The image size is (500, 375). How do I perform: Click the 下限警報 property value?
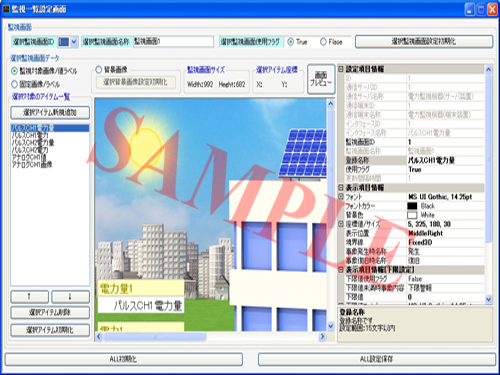pos(420,288)
